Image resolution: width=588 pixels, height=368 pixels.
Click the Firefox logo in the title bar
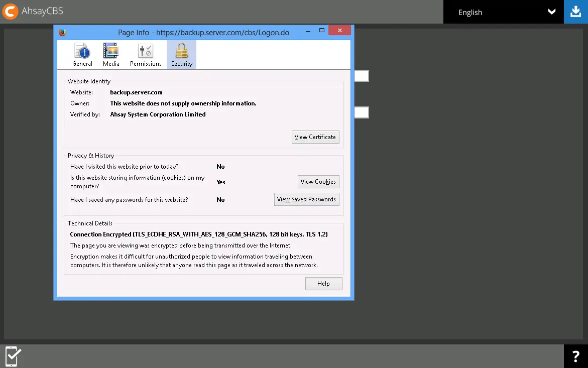[62, 32]
